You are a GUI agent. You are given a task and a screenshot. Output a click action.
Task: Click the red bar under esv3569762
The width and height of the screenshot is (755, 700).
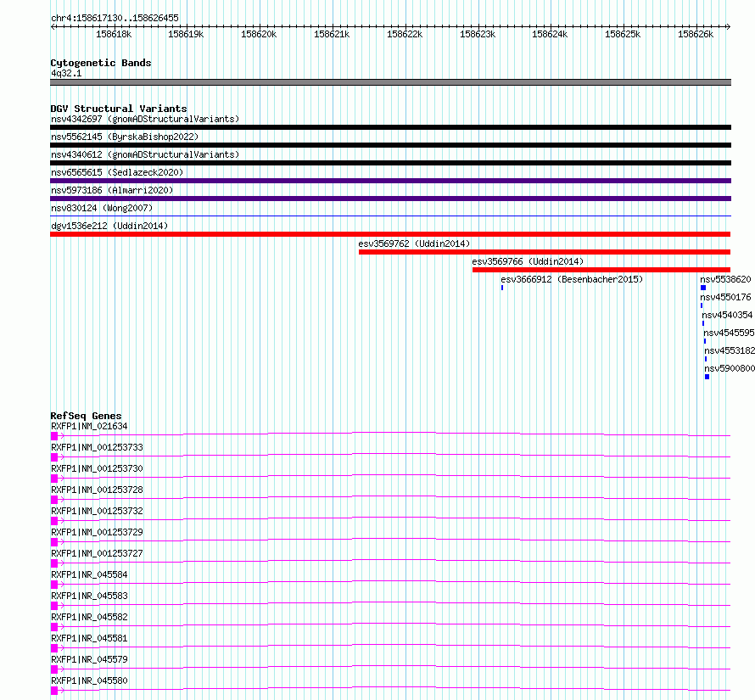[545, 252]
